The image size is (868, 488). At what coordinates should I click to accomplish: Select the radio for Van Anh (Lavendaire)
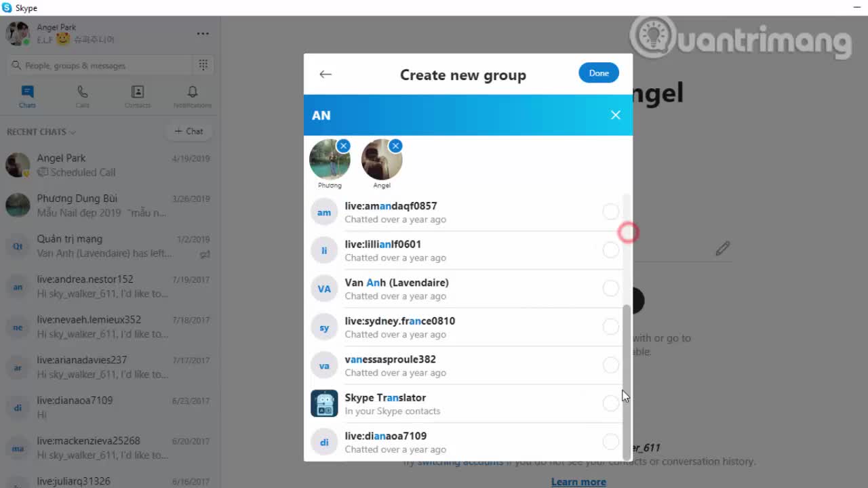610,289
